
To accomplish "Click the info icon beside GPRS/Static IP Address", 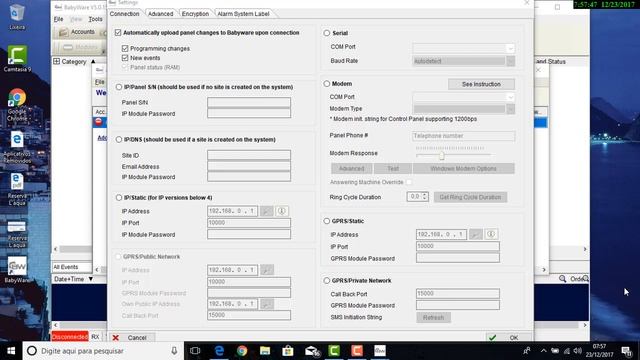I will pos(491,234).
